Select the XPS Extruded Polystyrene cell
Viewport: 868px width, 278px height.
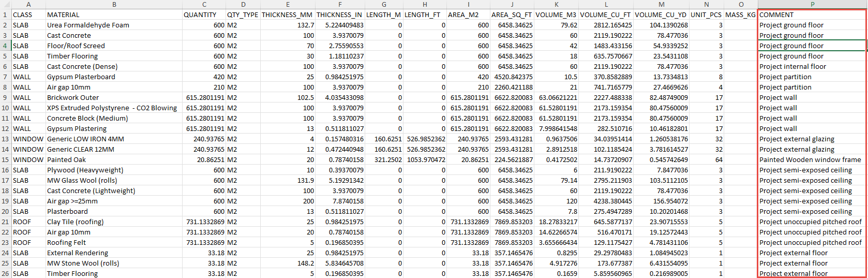[112, 108]
